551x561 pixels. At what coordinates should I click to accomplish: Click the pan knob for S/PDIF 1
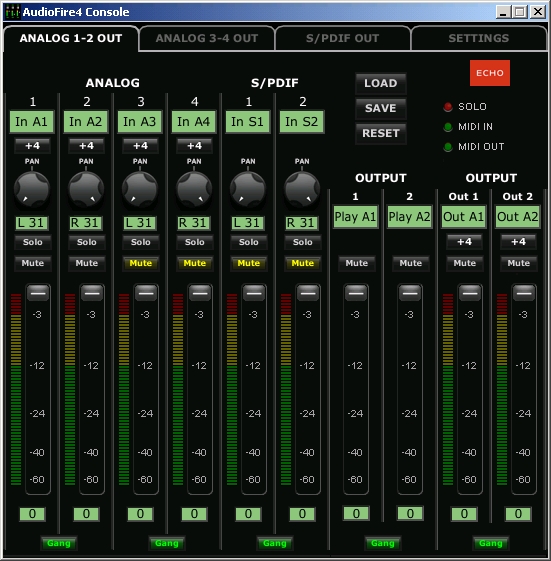click(248, 189)
